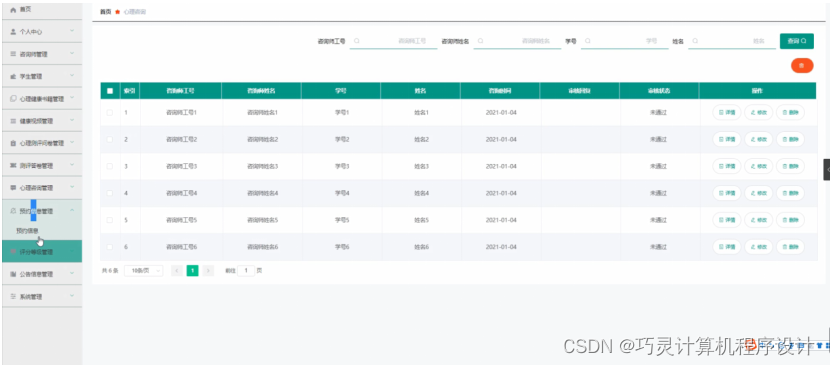This screenshot has height=365, width=830.
Task: Toggle the select-all checkbox in the table header
Action: (x=110, y=91)
